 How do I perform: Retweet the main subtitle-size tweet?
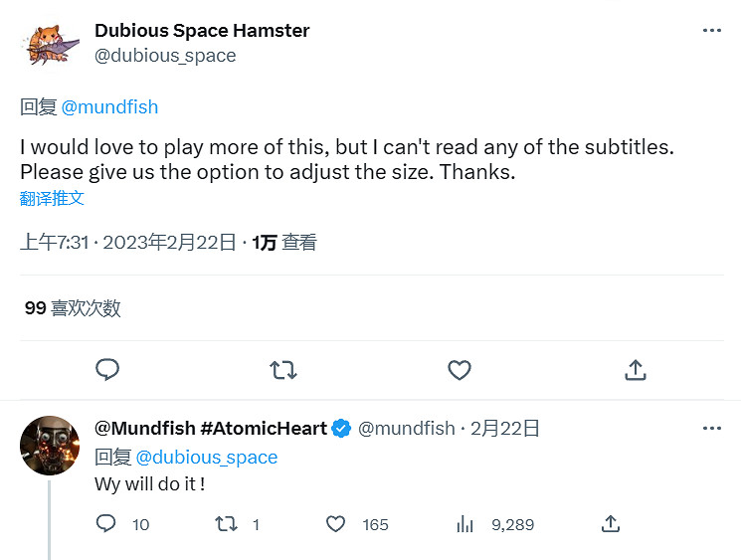point(283,370)
